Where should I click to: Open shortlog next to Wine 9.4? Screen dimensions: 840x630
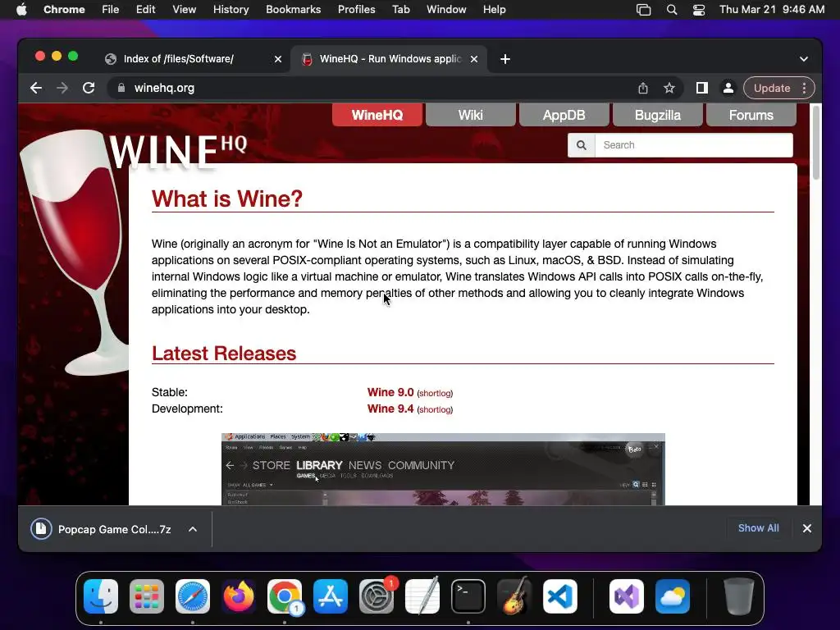[435, 410]
